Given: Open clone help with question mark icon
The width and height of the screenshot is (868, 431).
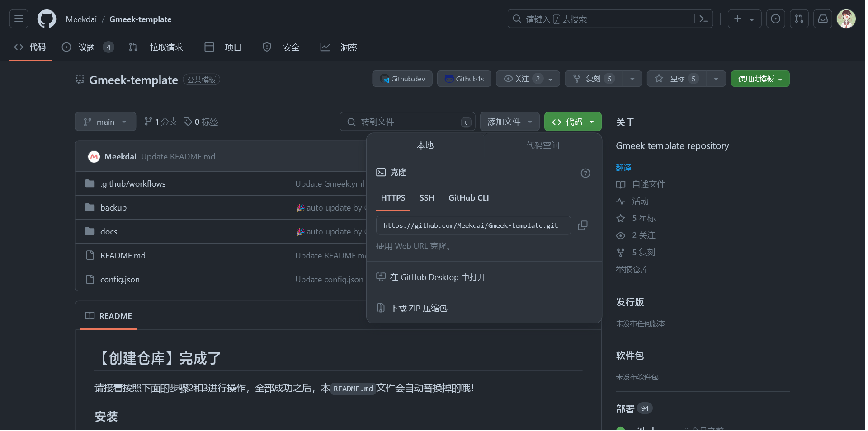Looking at the screenshot, I should click(585, 173).
